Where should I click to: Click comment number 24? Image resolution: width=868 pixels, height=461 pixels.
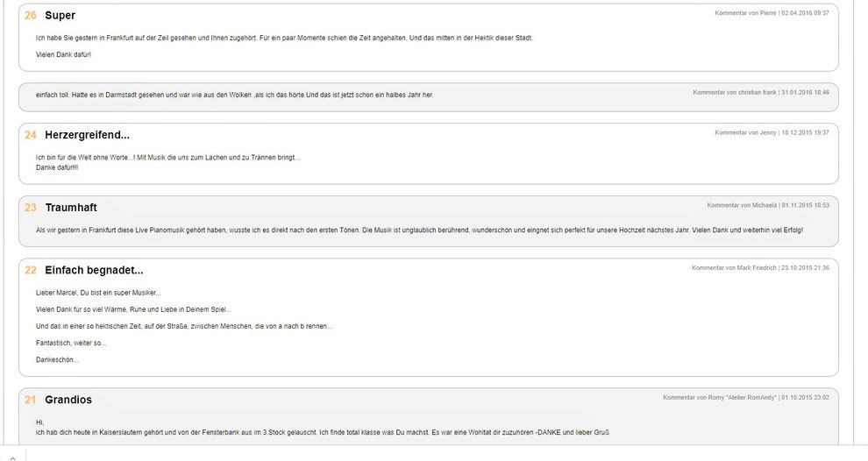pyautogui.click(x=31, y=135)
